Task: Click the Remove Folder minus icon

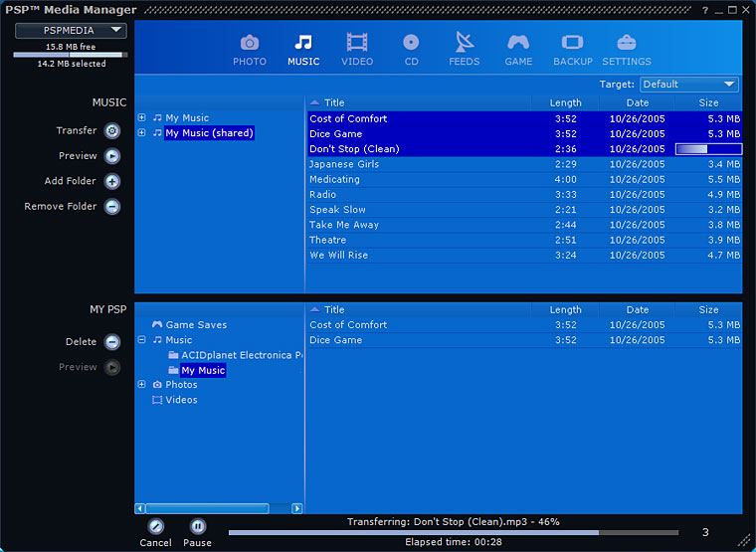Action: pyautogui.click(x=112, y=207)
